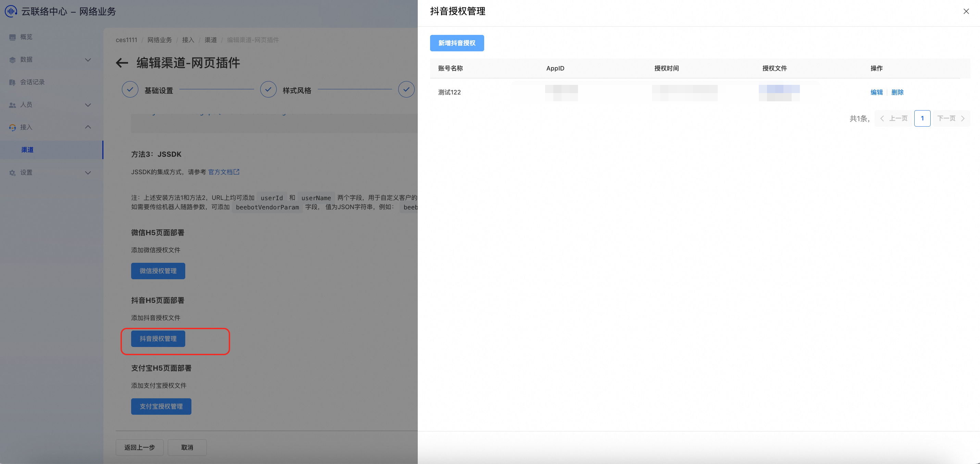Click the 基础设置 step check circle

(x=130, y=89)
